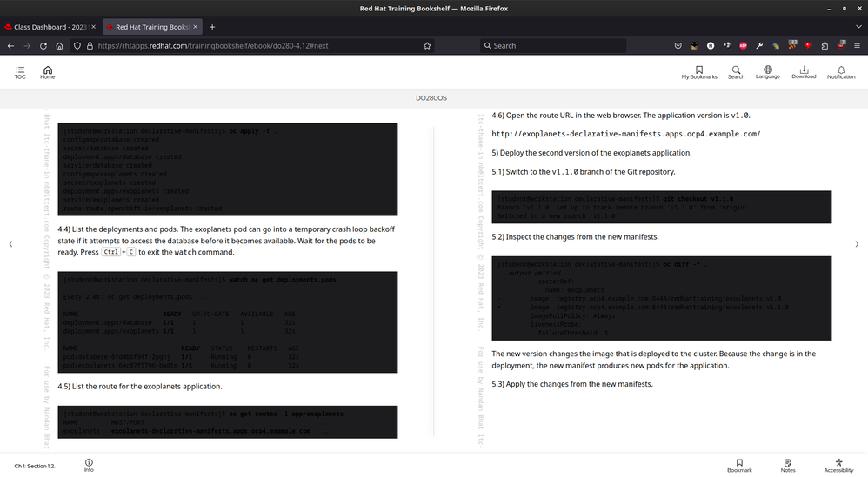Open the Adblock Plus extension icon
Screen dimensions: 868x477
click(743, 46)
